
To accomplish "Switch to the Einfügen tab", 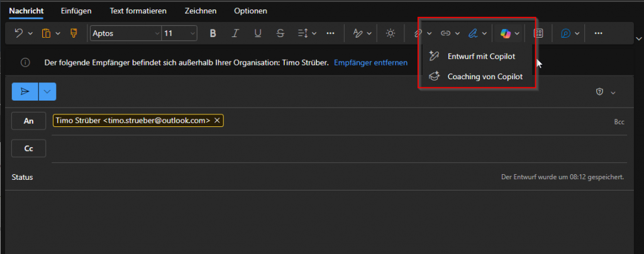I will pyautogui.click(x=76, y=11).
